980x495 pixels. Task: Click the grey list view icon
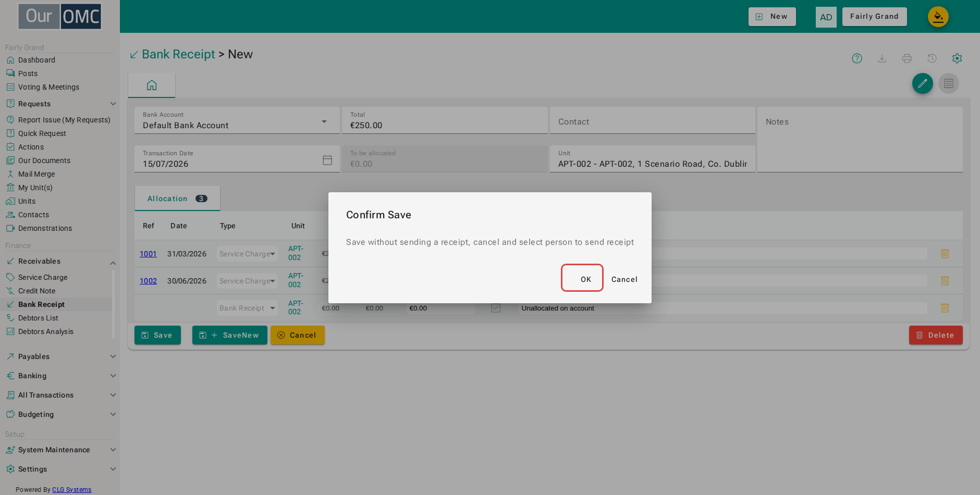(949, 83)
